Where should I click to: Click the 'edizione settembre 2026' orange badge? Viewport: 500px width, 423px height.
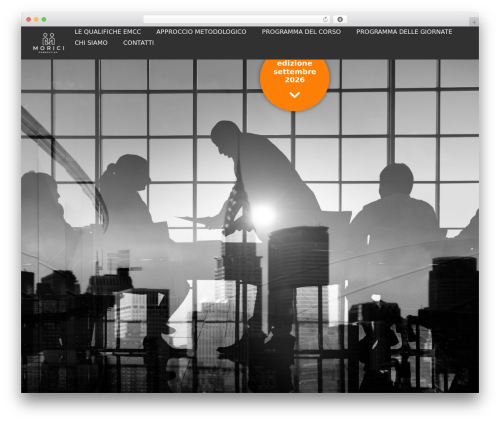[x=295, y=82]
